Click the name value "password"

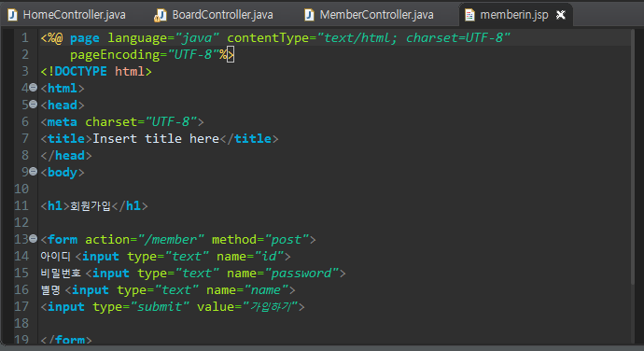click(x=301, y=274)
